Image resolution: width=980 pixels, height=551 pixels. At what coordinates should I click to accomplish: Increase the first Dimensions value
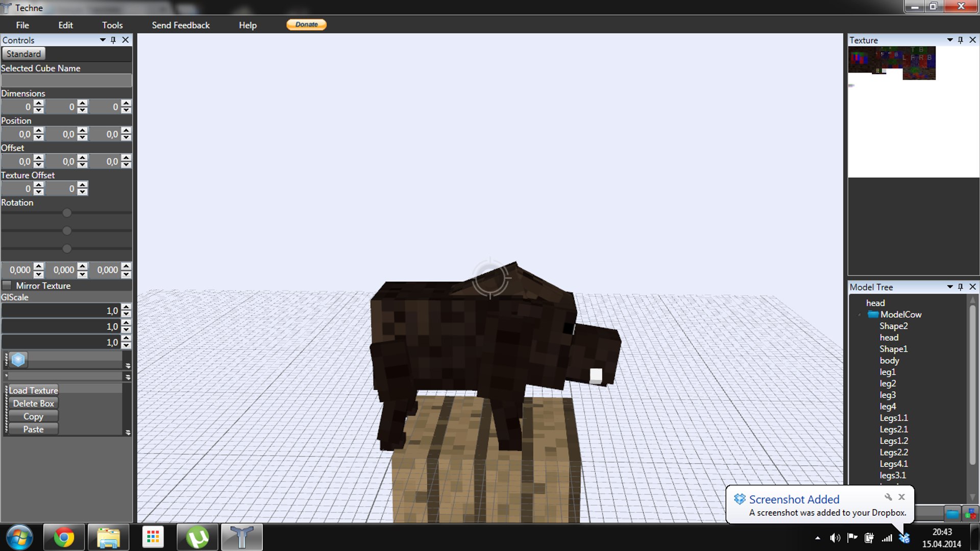tap(39, 103)
